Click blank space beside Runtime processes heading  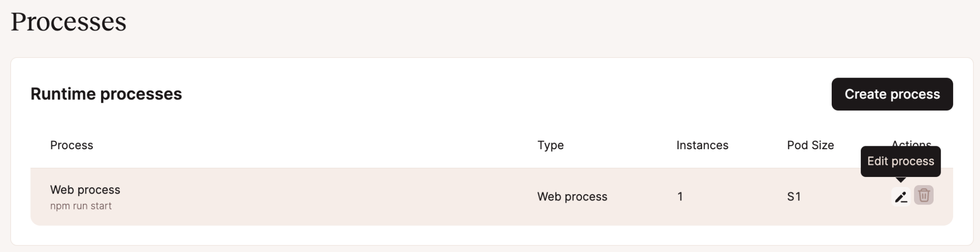pos(479,94)
